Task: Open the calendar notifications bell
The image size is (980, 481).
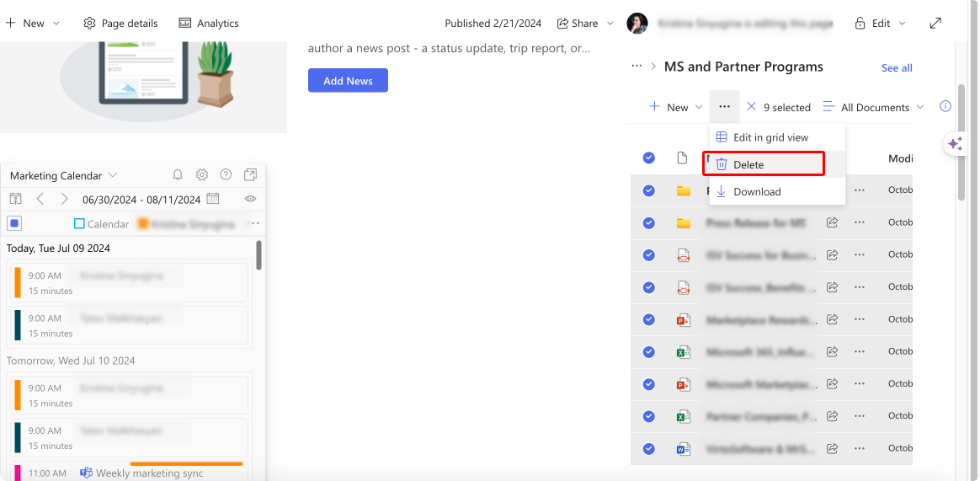Action: [178, 174]
